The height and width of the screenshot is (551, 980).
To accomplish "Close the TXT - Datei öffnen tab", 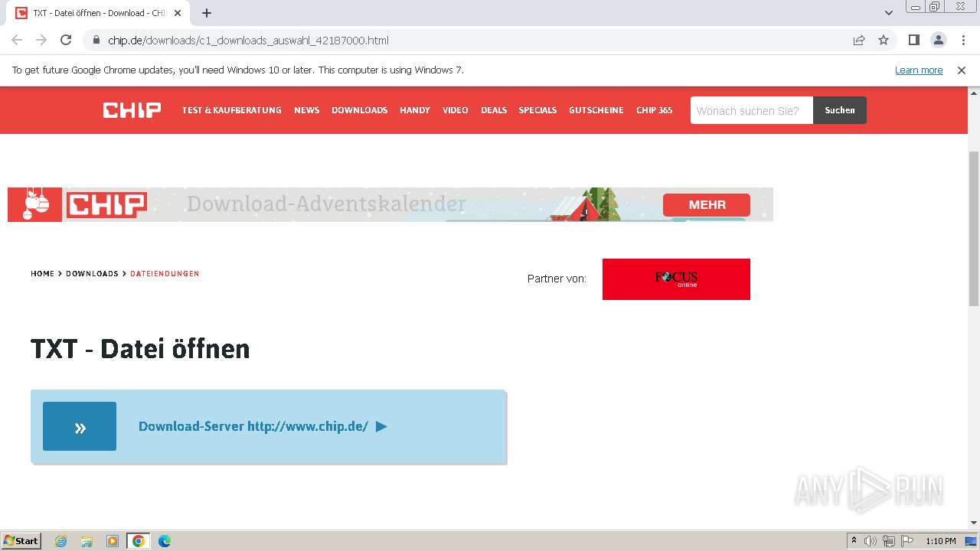I will tap(178, 13).
